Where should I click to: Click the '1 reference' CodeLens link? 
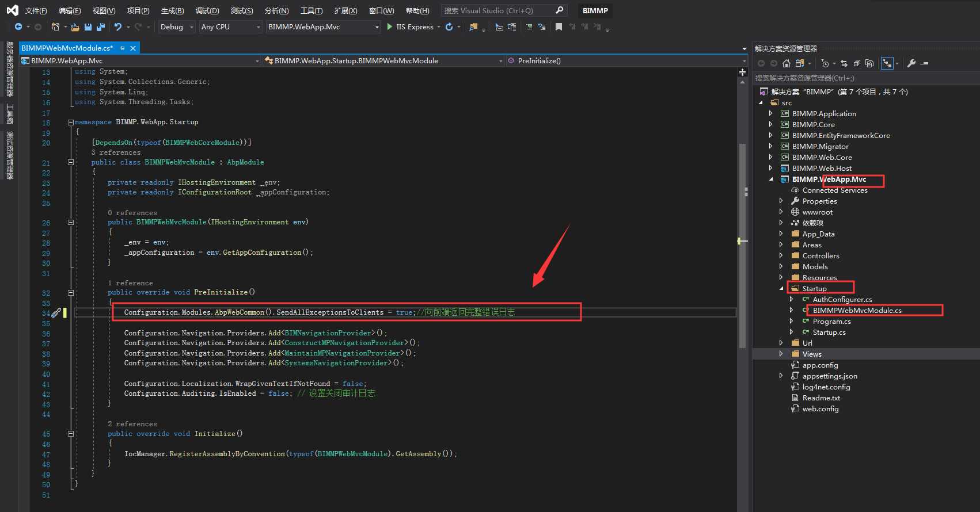130,283
